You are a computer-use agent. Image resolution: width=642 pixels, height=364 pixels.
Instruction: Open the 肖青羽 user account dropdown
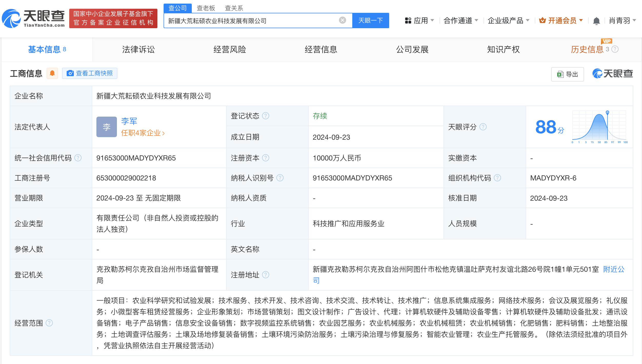623,21
